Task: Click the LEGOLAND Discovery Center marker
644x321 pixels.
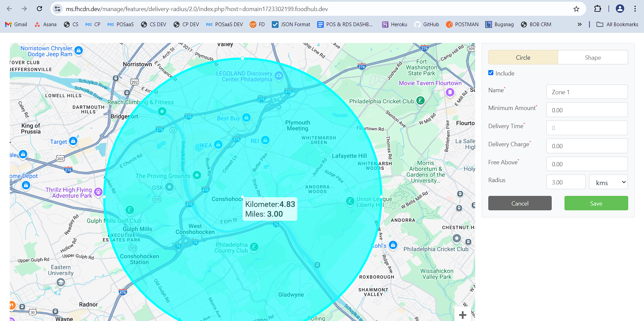Action: point(279,75)
